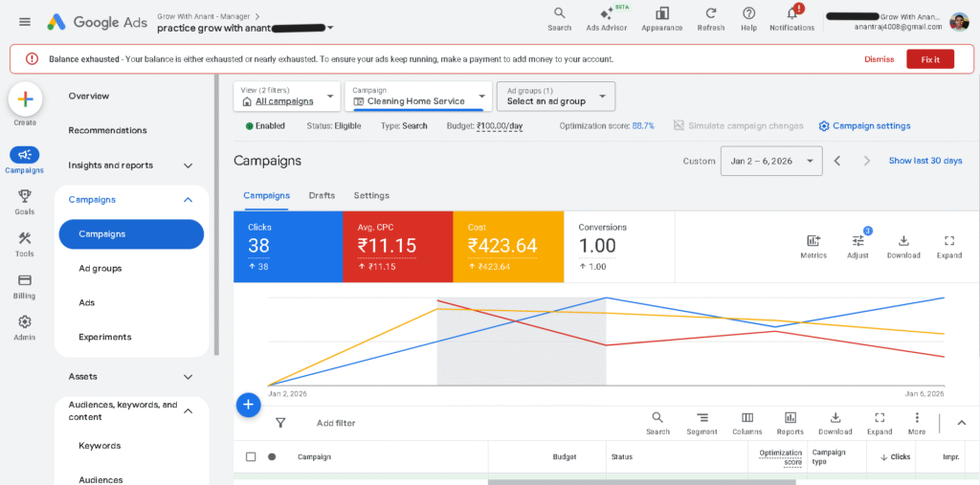Collapse Audiences, keywords, and content section
Screen dimensions: 980x485
point(188,410)
